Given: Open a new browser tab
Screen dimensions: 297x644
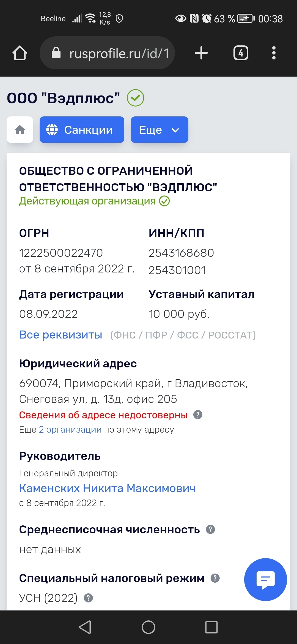Looking at the screenshot, I should point(201,53).
